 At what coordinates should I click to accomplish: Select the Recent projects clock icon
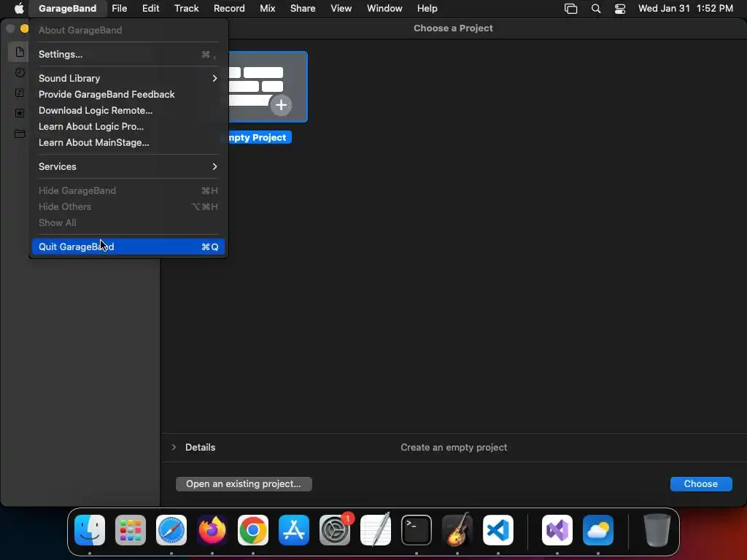pyautogui.click(x=20, y=72)
